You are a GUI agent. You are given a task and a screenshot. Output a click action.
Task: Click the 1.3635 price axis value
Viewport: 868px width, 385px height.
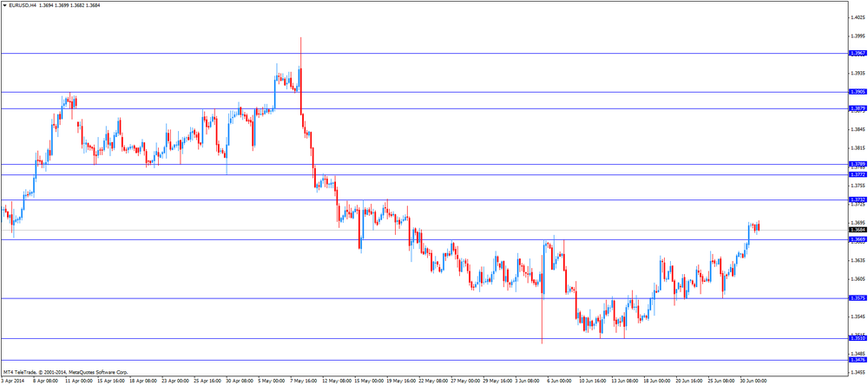coord(858,260)
